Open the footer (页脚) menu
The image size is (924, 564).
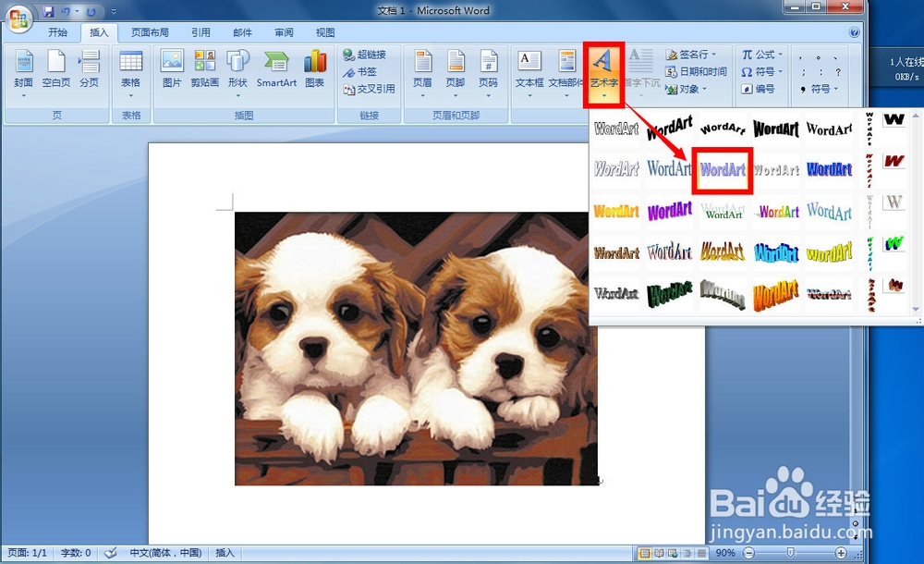[456, 73]
